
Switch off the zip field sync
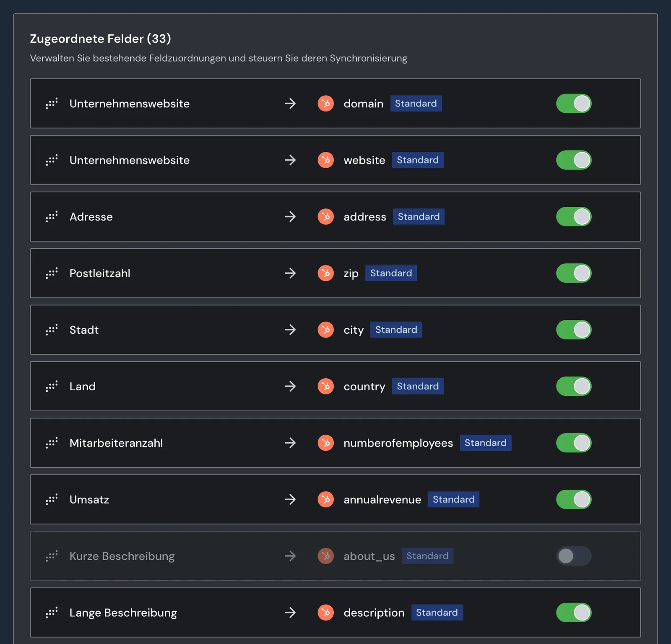pos(574,273)
